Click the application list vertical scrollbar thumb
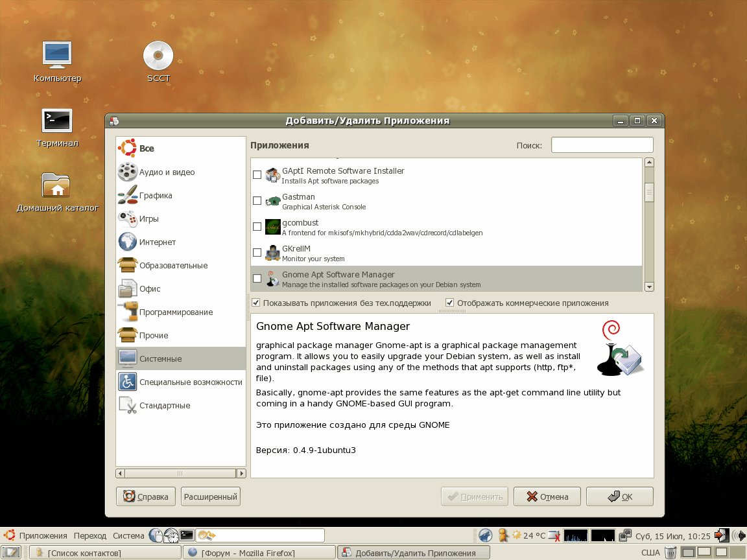This screenshot has height=560, width=747. click(649, 192)
